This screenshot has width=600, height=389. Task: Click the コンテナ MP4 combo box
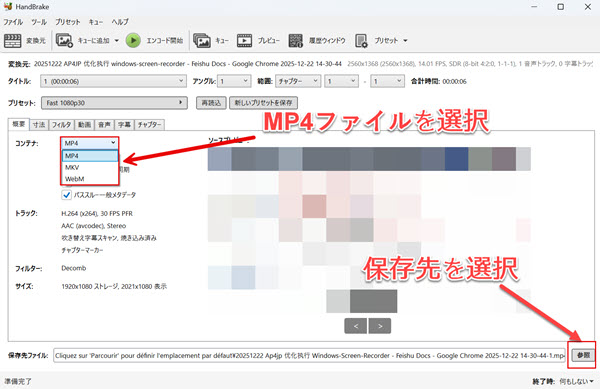click(90, 143)
